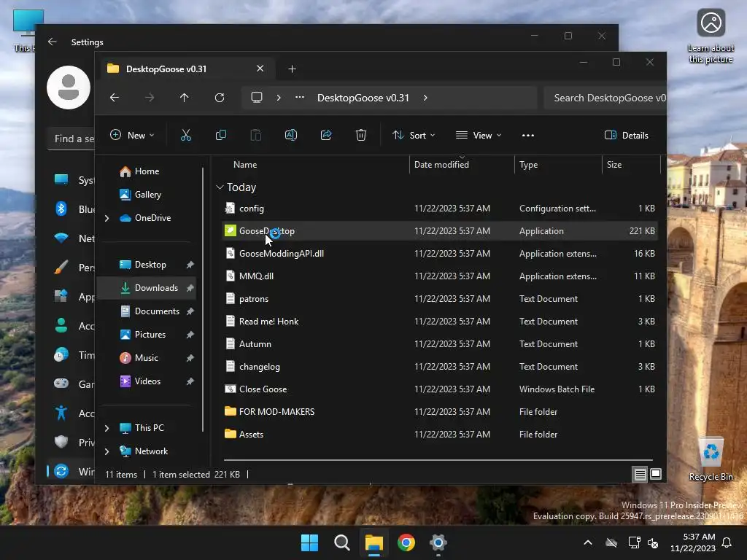The height and width of the screenshot is (560, 747).
Task: Select Home in navigation pane
Action: (x=147, y=171)
